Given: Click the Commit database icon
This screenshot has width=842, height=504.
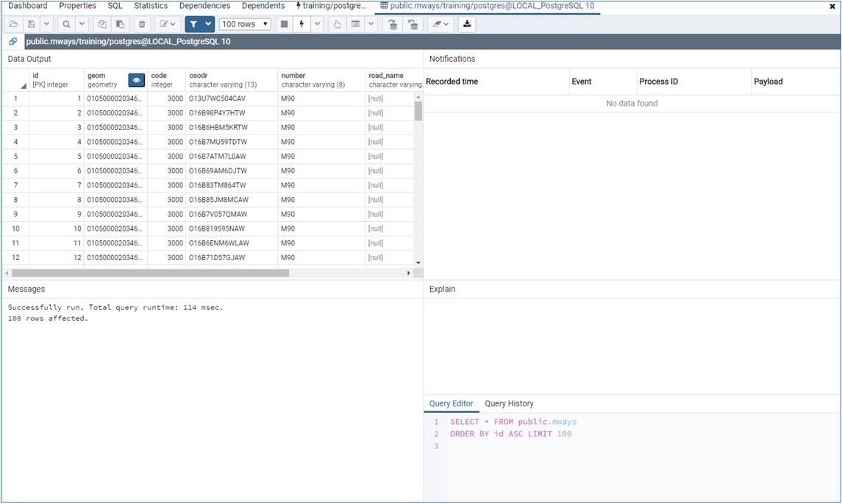Looking at the screenshot, I should (x=393, y=24).
